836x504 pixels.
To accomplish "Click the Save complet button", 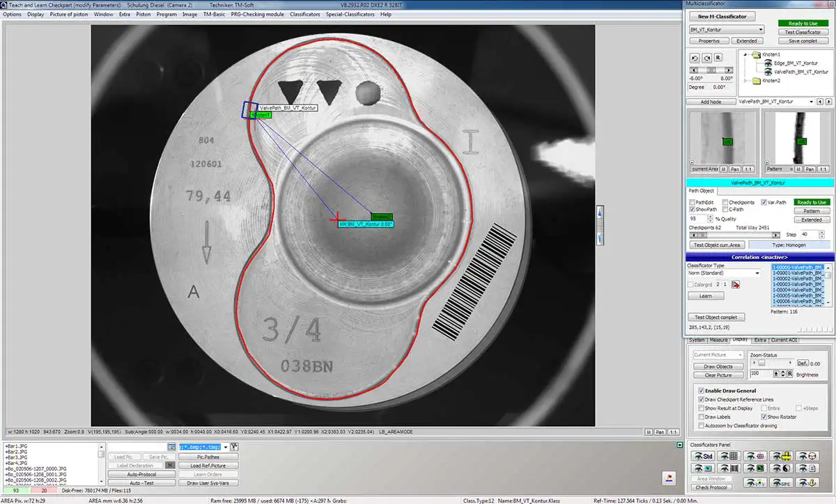I will [803, 41].
